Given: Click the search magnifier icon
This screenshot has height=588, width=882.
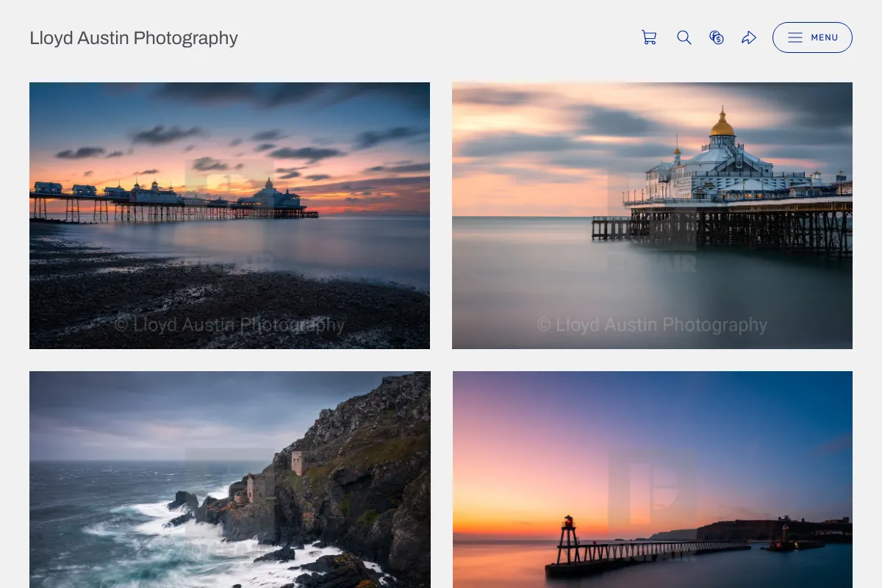Looking at the screenshot, I should point(684,37).
